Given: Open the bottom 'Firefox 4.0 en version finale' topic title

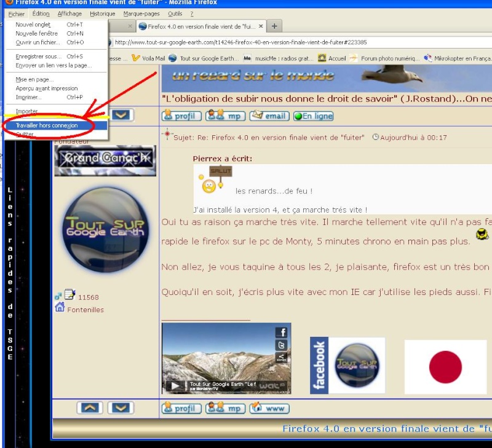Looking at the screenshot, I should (x=387, y=428).
